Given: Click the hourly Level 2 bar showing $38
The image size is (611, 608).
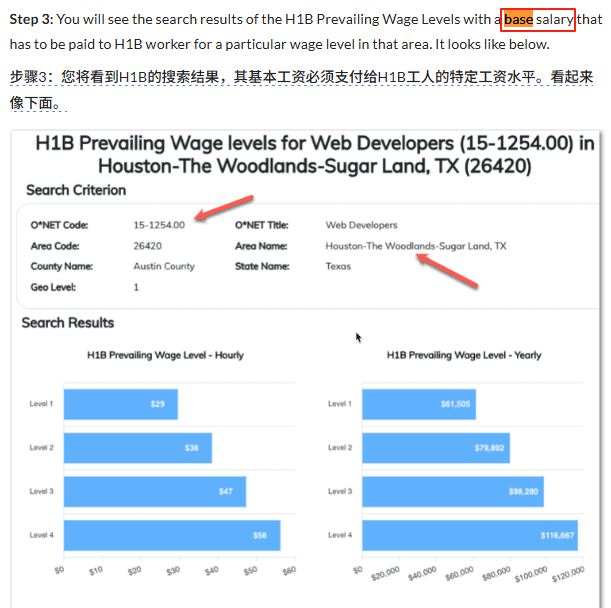Looking at the screenshot, I should click(x=138, y=448).
